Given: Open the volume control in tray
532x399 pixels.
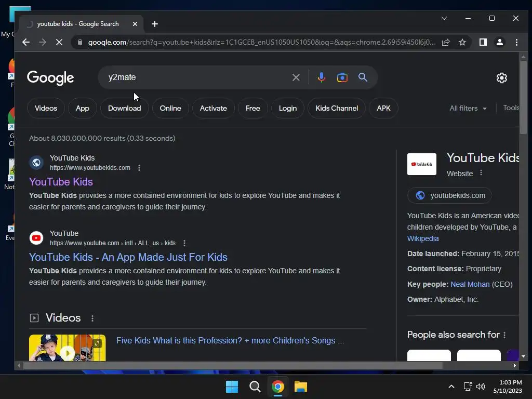Looking at the screenshot, I should point(481,387).
